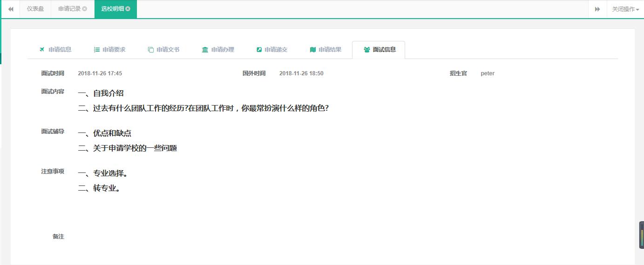Click the tab scroll-right double arrow
The width and height of the screenshot is (644, 265).
[597, 9]
